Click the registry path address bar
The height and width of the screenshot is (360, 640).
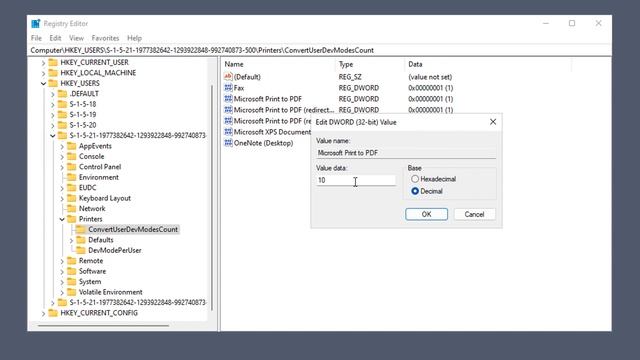tap(320, 50)
